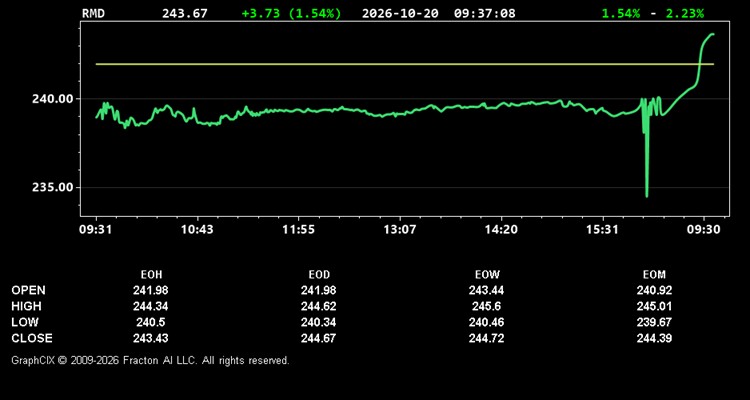Click the OPEN row label

point(29,290)
